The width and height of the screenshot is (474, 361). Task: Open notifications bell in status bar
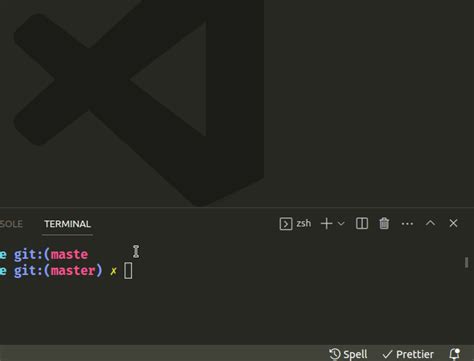click(455, 354)
